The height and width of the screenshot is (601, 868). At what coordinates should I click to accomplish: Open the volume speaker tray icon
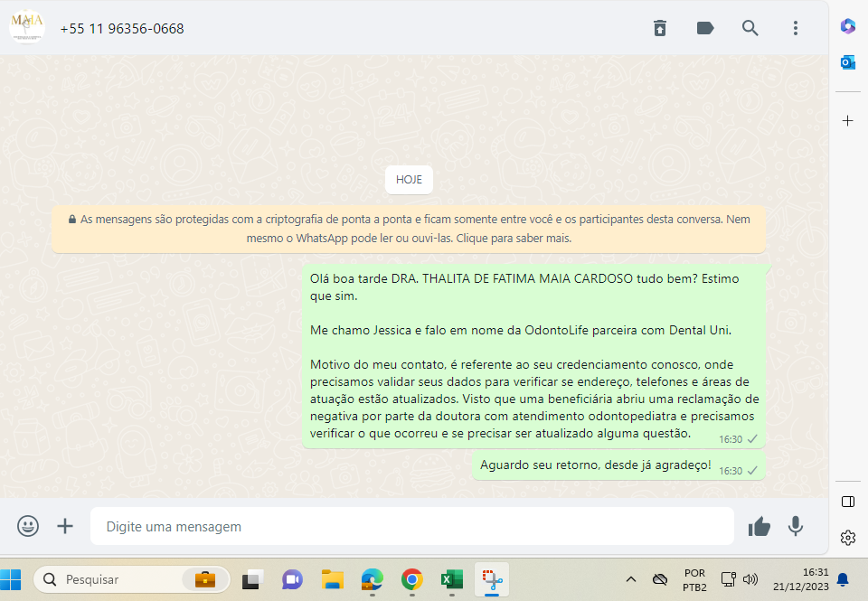750,579
